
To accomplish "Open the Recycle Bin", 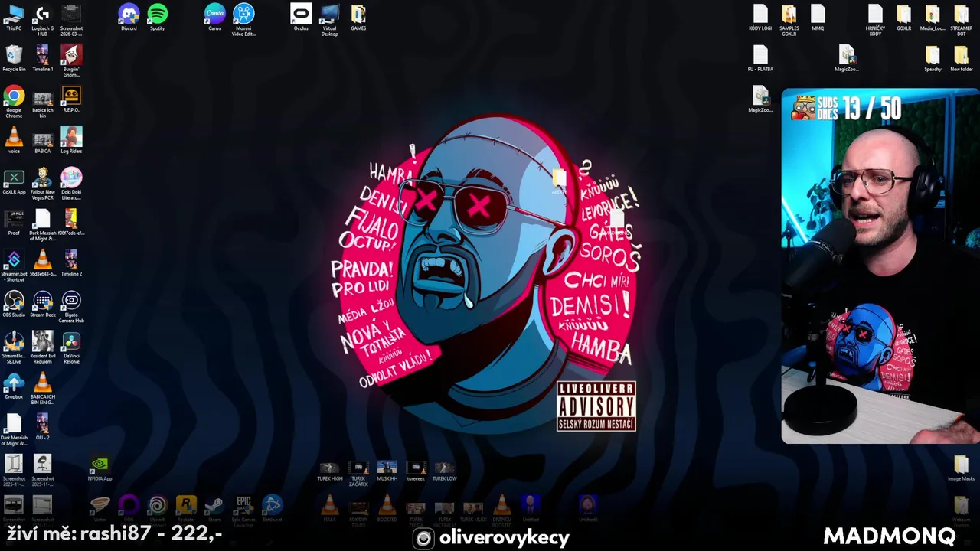I will click(14, 58).
